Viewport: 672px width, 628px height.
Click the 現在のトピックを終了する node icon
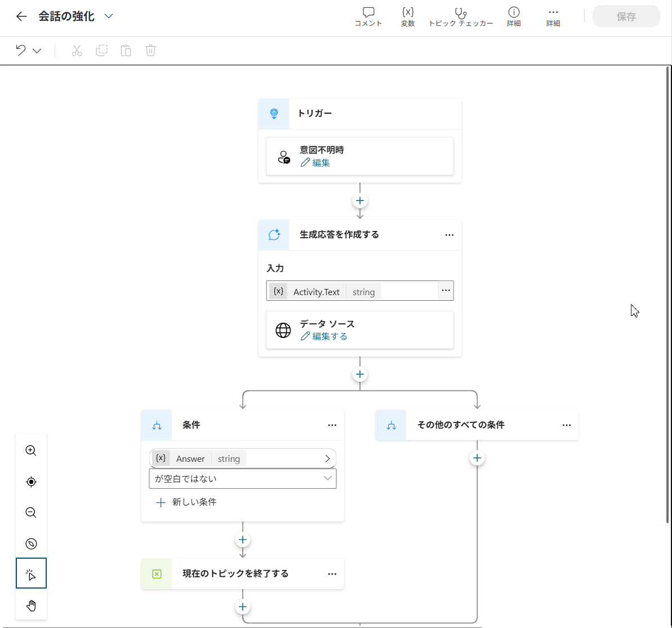(x=157, y=574)
